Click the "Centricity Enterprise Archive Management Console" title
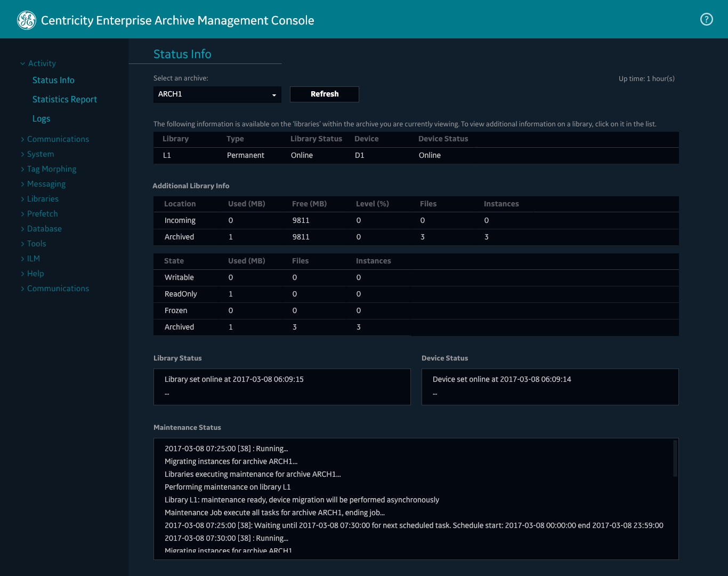The width and height of the screenshot is (728, 576). [177, 20]
